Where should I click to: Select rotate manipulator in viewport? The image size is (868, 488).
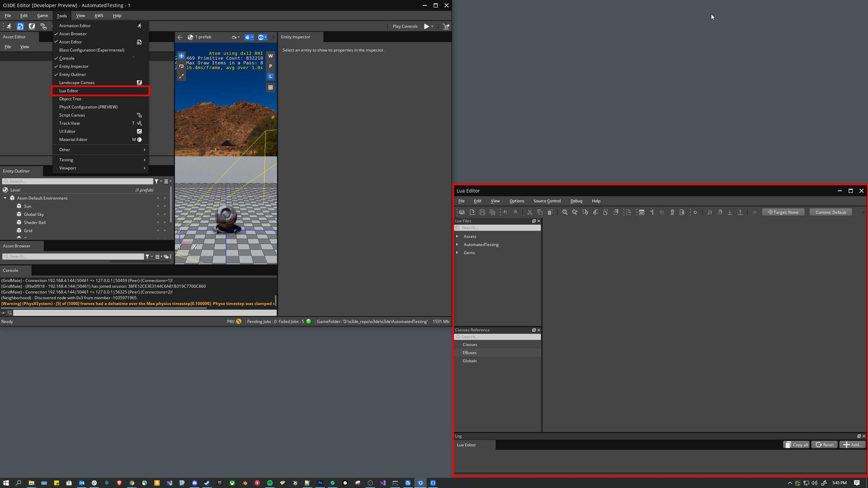click(181, 66)
